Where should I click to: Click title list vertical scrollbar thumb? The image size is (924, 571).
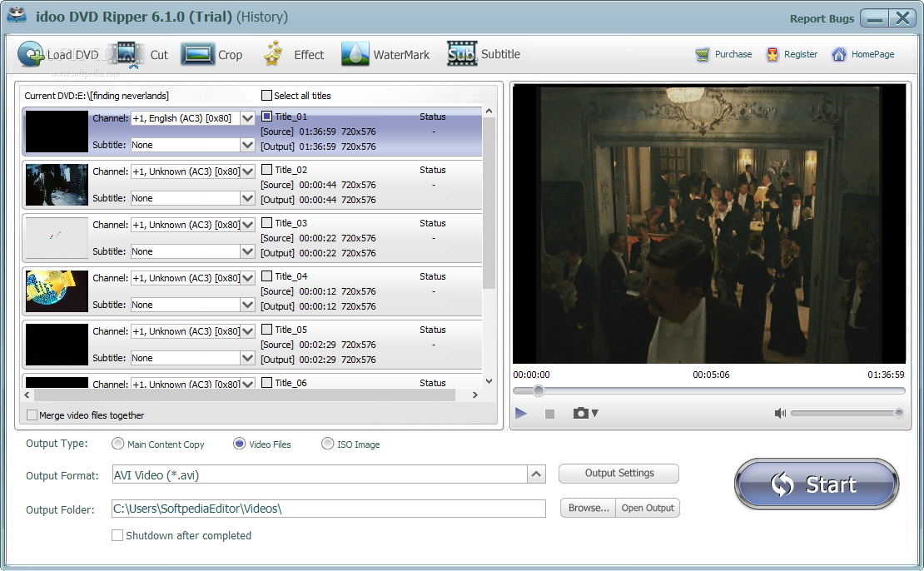coord(489,203)
